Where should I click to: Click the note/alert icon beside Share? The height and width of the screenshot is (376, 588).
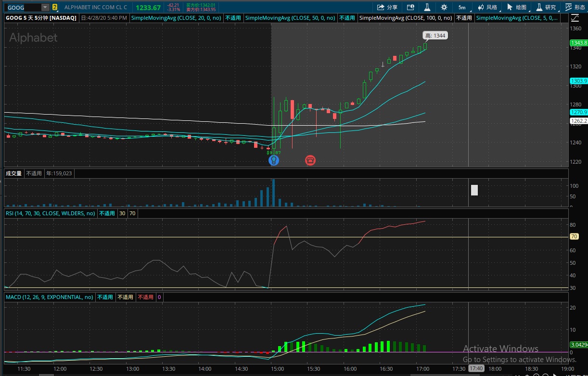tap(410, 7)
